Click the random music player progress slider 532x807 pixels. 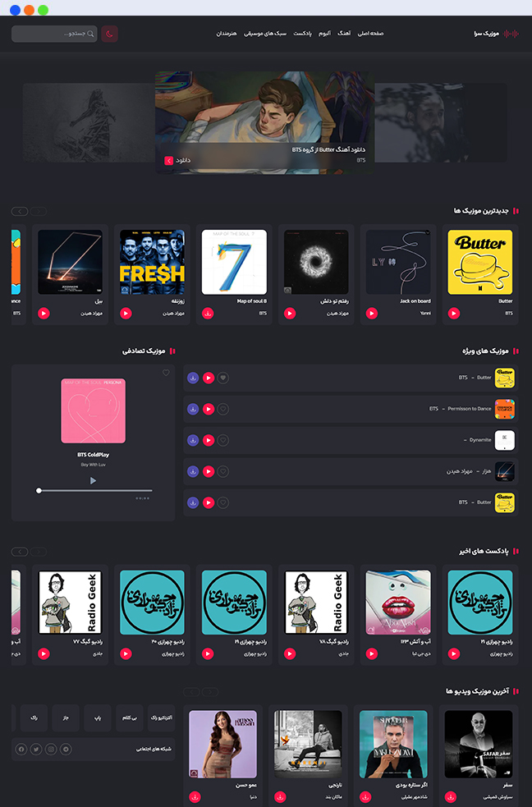pyautogui.click(x=94, y=490)
